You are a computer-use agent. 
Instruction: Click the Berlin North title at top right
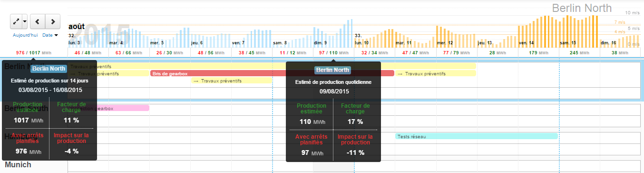582,8
